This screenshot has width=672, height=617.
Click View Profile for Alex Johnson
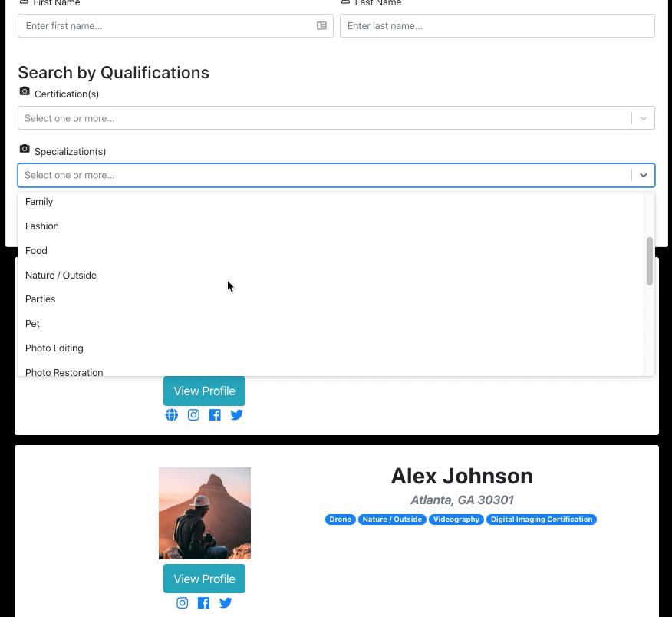tap(204, 579)
